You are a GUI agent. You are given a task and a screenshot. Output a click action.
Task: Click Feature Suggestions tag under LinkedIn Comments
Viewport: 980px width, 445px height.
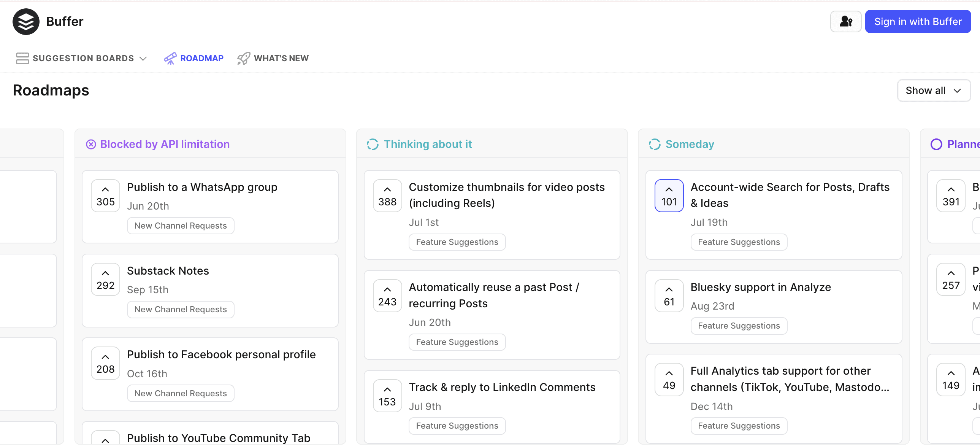click(x=457, y=426)
